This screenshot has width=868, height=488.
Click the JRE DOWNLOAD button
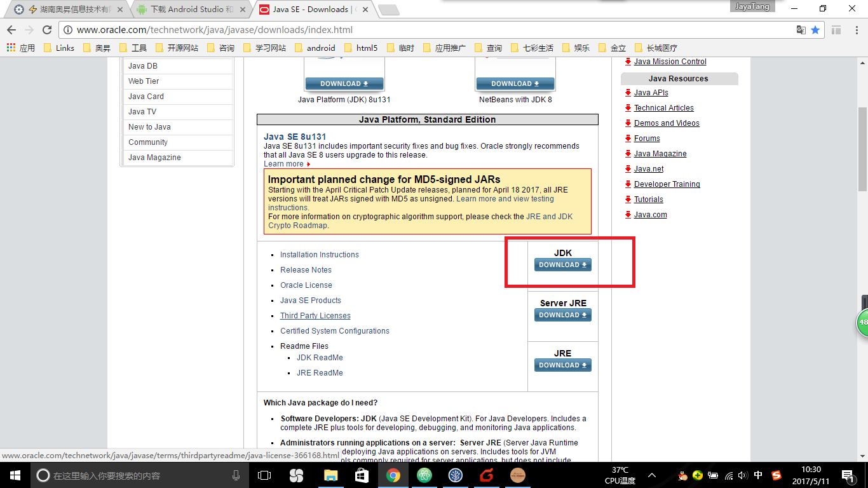coord(563,365)
